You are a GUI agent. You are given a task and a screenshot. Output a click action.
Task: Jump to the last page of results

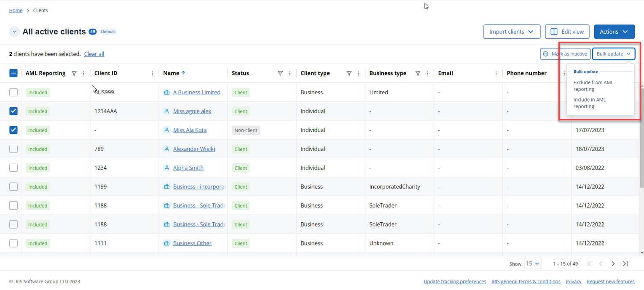[x=625, y=264]
